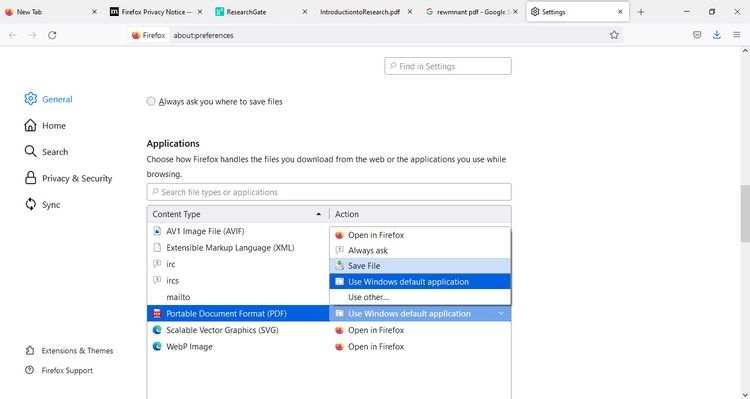The height and width of the screenshot is (399, 750).
Task: Click the Home house icon in sidebar
Action: pos(30,125)
